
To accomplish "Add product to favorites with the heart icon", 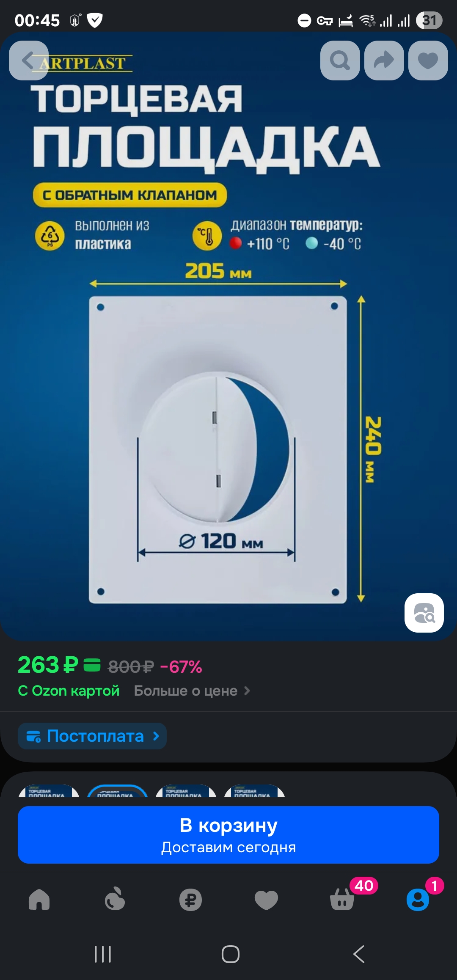I will [428, 61].
